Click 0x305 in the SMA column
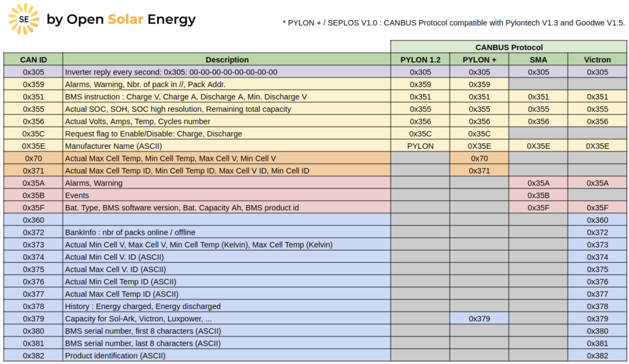This screenshot has width=629, height=364. pyautogui.click(x=538, y=72)
